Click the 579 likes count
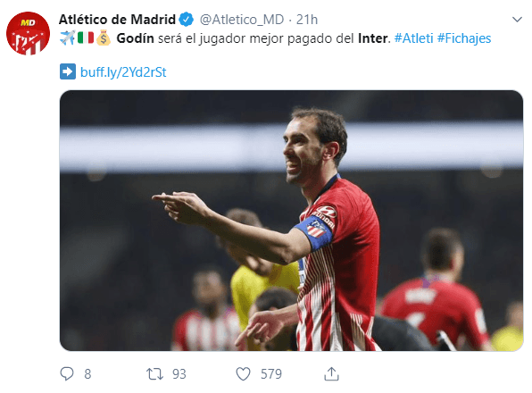Screen dimensions: 532x393 [x=271, y=374]
